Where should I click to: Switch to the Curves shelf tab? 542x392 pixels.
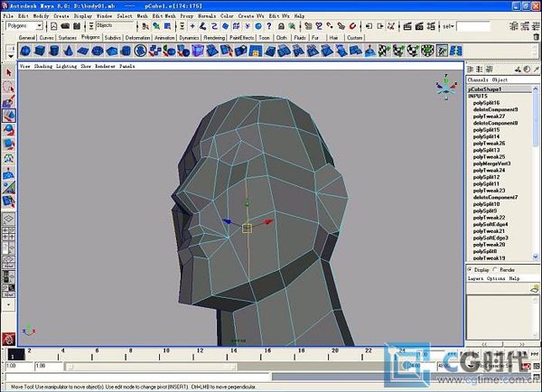(x=46, y=38)
